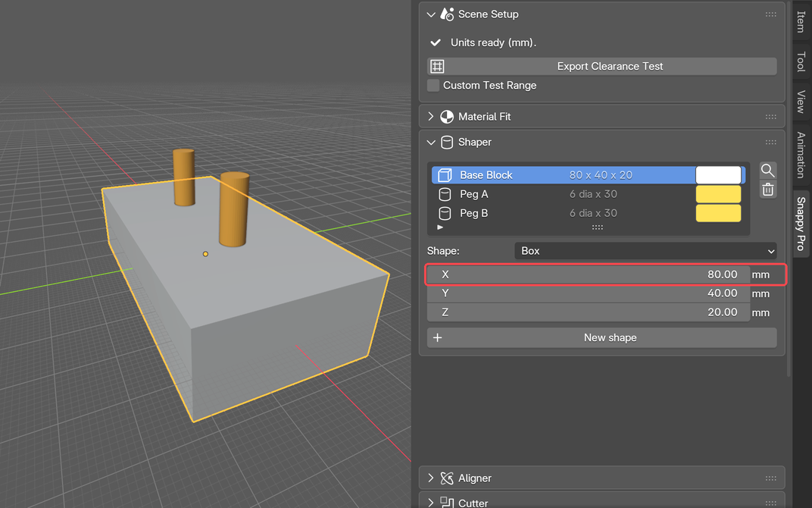
Task: Select the Snappy Pro sidebar tab
Action: (x=801, y=224)
